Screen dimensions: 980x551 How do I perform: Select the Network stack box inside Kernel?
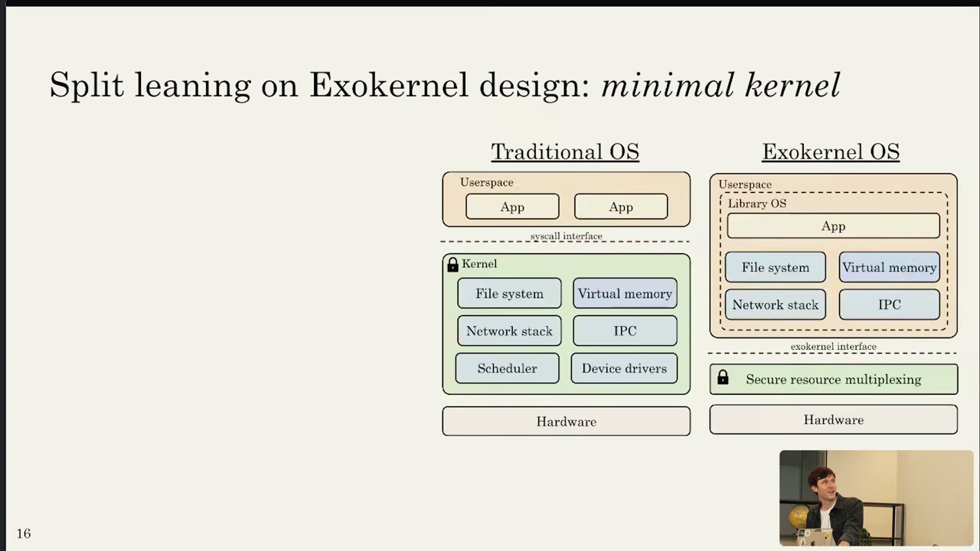509,331
